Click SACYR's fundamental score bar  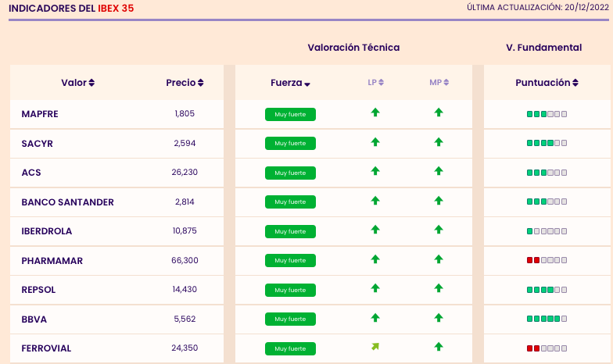(547, 143)
